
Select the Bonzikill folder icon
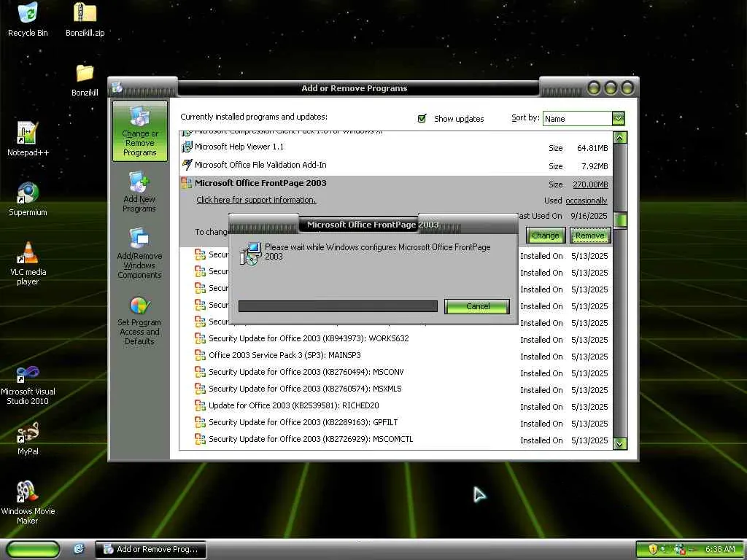[x=85, y=80]
